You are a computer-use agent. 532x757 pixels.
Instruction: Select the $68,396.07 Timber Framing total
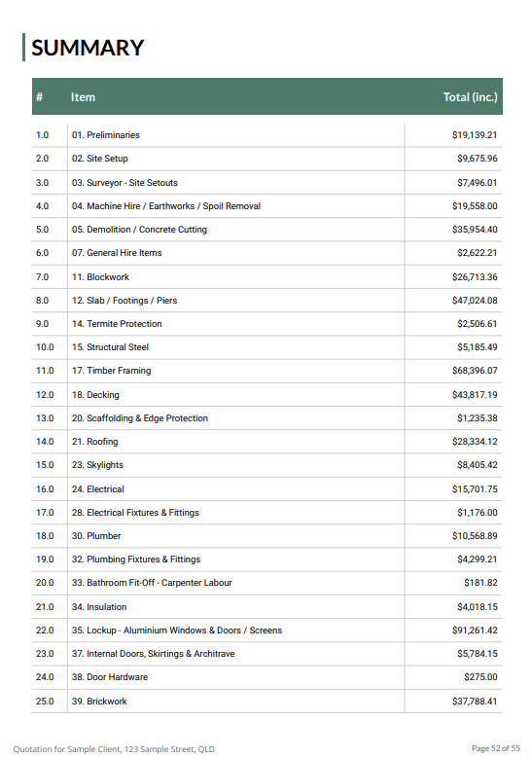pyautogui.click(x=475, y=371)
